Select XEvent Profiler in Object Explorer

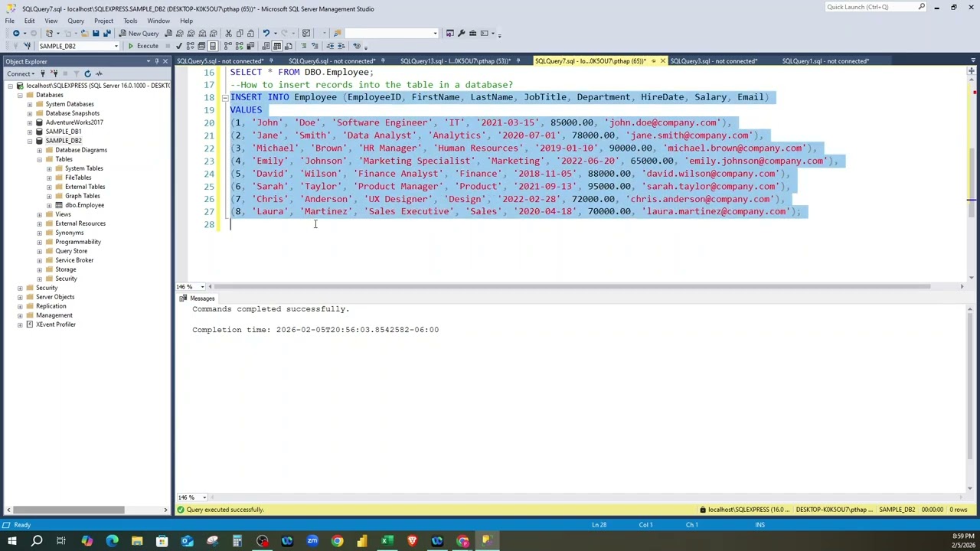(55, 324)
